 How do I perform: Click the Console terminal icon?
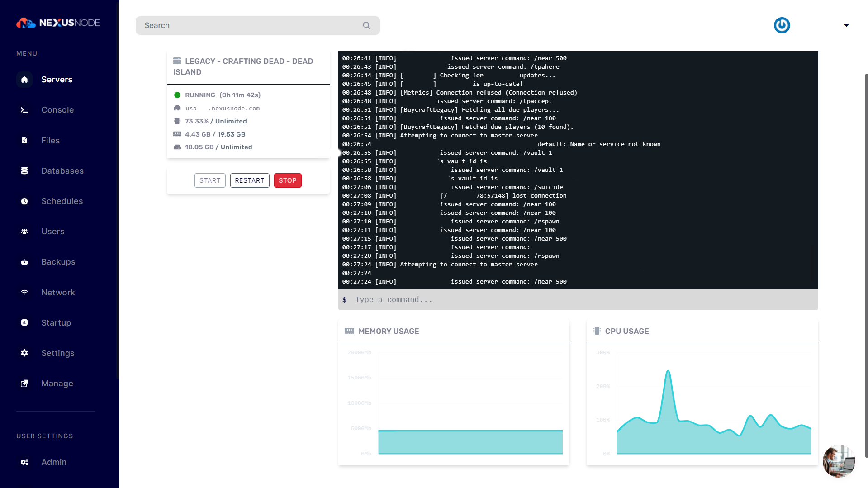[x=24, y=110]
